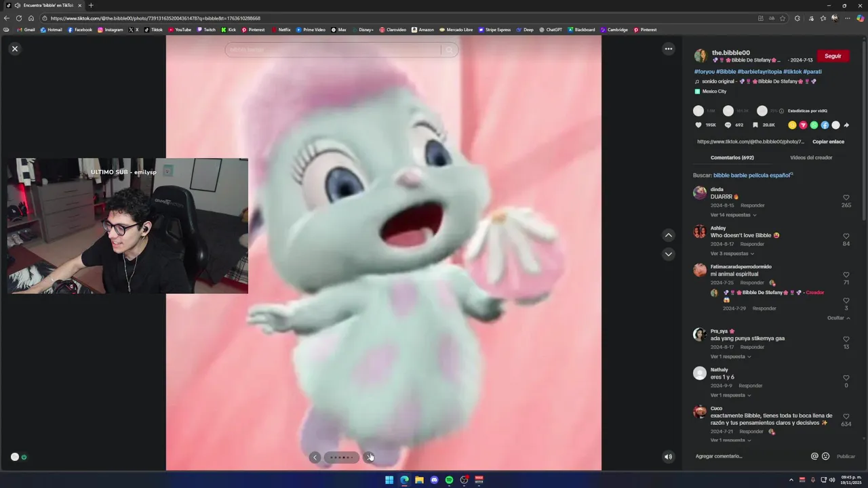This screenshot has width=868, height=488.
Task: Open Discord from the taskbar
Action: tap(434, 480)
